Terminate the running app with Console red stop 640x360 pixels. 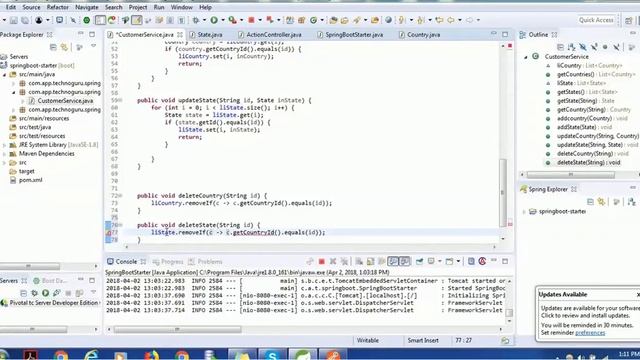point(322,261)
